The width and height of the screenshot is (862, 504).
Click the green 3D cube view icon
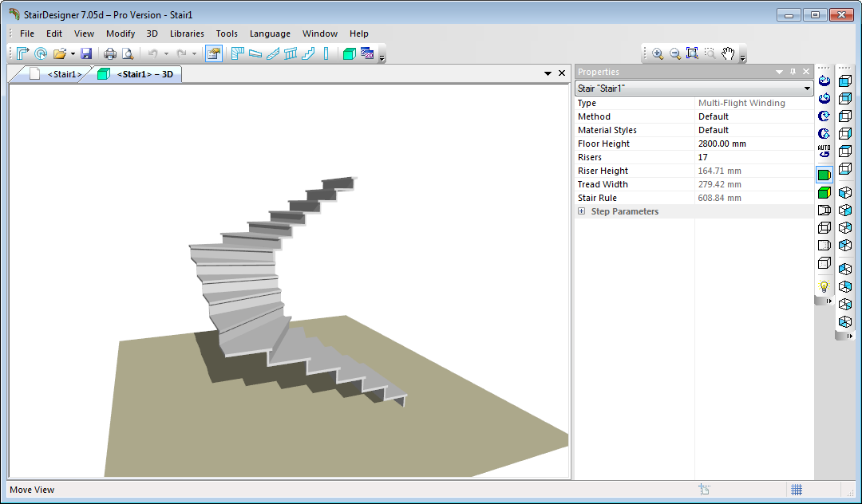tap(349, 53)
